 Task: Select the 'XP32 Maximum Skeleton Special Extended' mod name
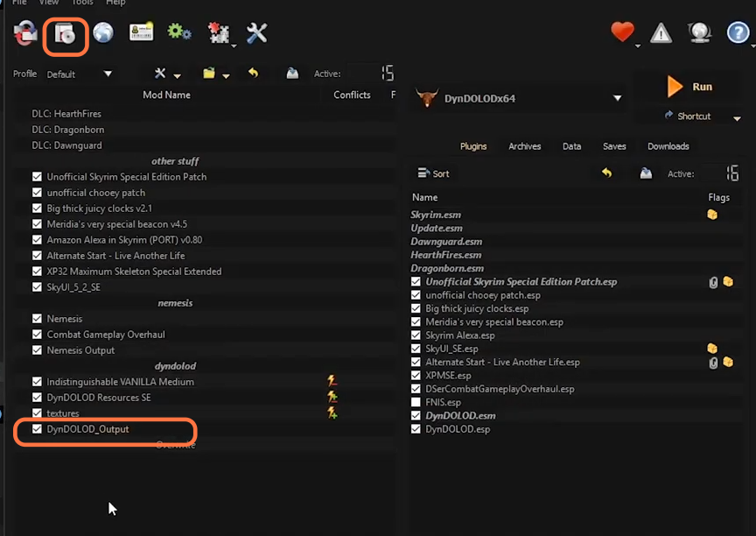pos(134,272)
